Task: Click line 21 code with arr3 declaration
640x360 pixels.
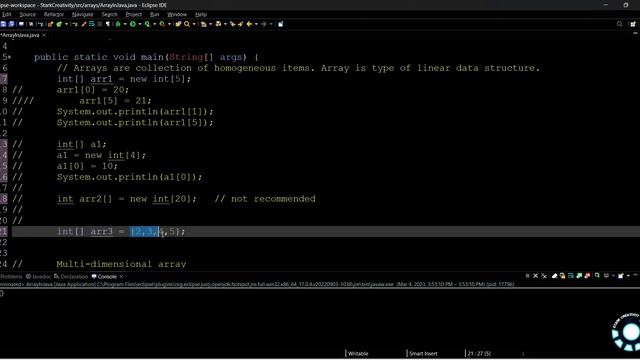Action: 121,231
